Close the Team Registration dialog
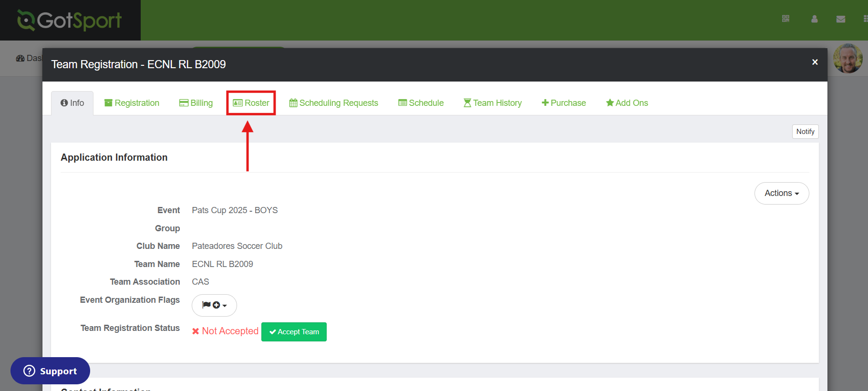The height and width of the screenshot is (391, 868). (x=815, y=62)
